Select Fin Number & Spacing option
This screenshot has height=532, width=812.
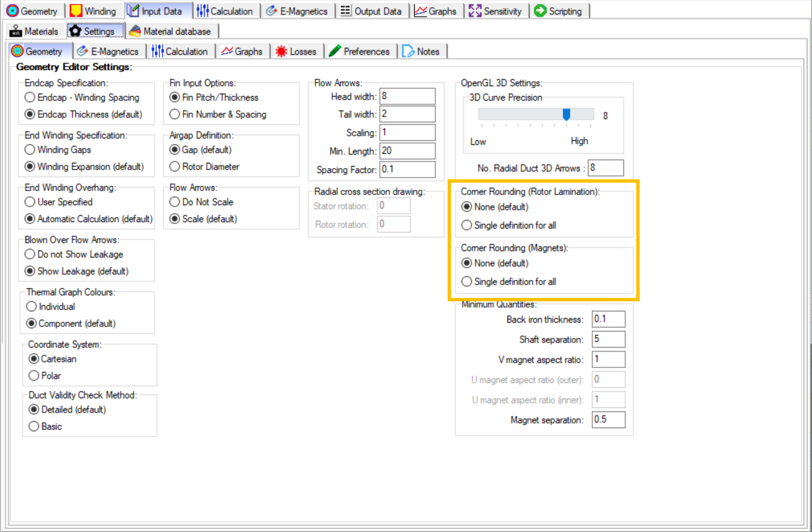pos(175,114)
